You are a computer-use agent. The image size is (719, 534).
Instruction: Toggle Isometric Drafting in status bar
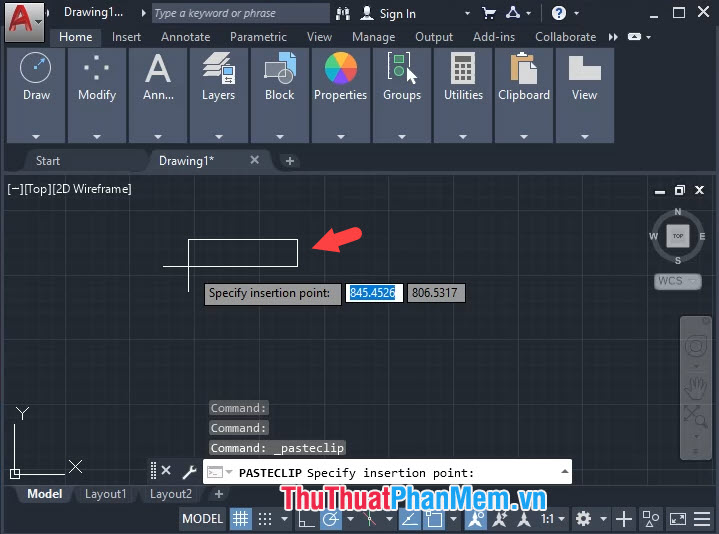[369, 519]
